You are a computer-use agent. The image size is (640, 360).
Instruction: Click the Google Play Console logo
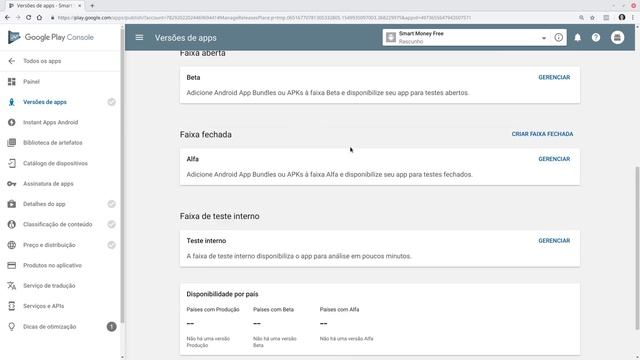point(51,37)
